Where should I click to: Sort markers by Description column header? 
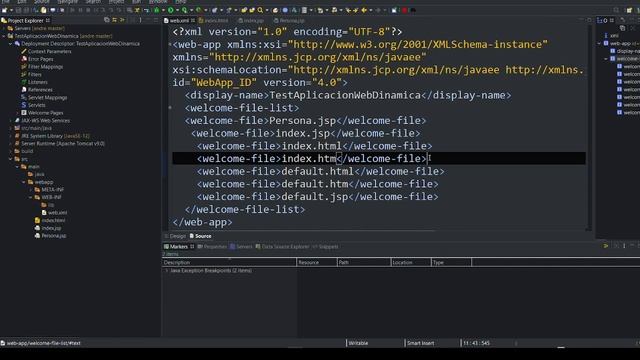click(x=229, y=262)
